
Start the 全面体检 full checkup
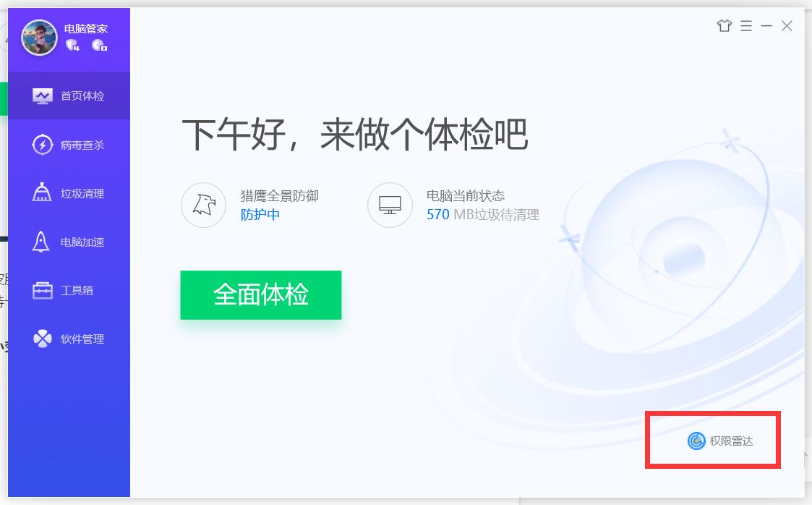click(x=261, y=294)
